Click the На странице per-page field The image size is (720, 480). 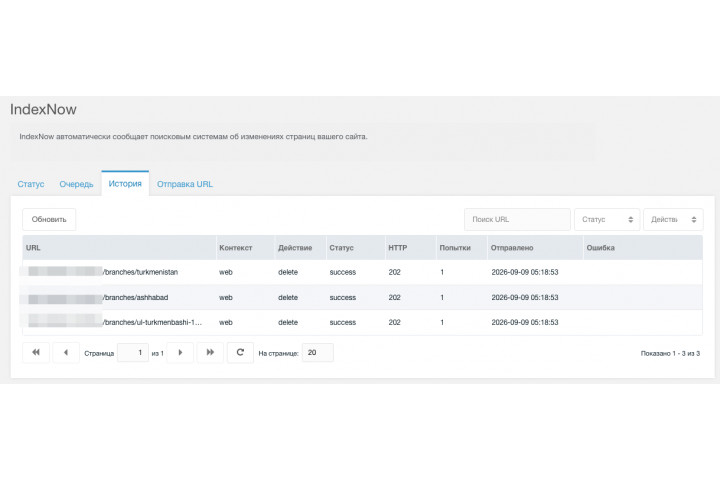[x=318, y=353]
